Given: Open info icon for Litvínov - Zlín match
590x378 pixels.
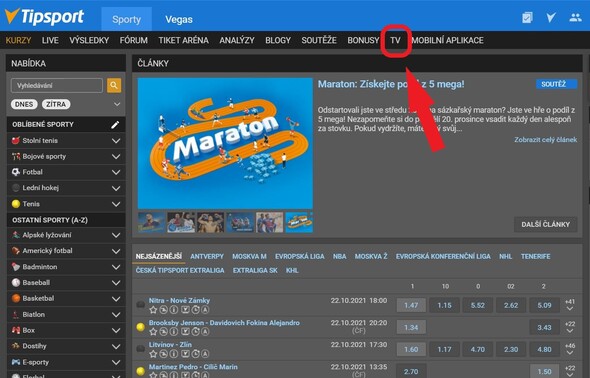Looking at the screenshot, I should point(174,354).
